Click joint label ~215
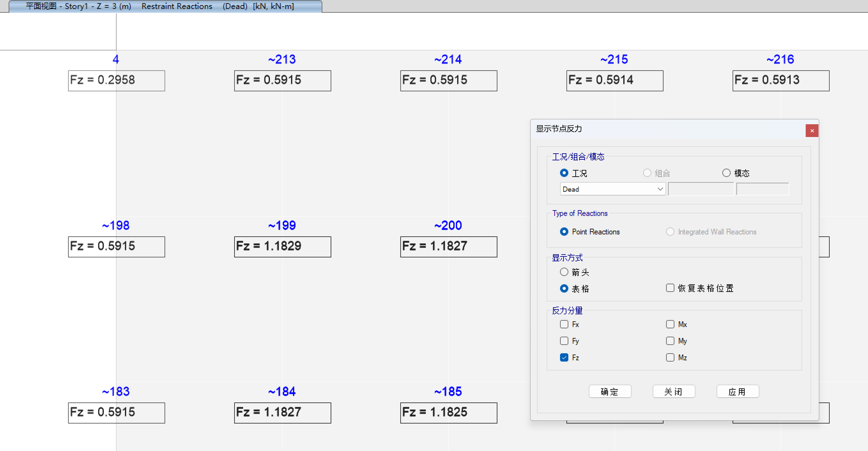The image size is (868, 451). pyautogui.click(x=614, y=60)
